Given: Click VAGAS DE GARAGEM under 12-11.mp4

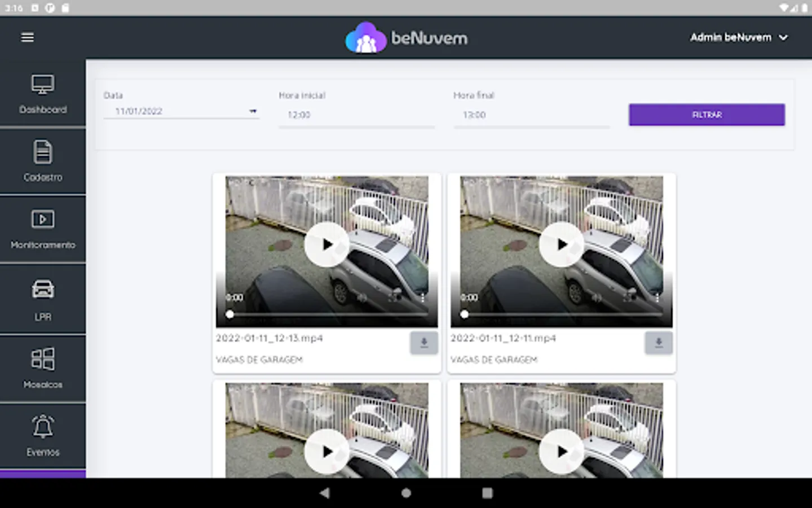Looking at the screenshot, I should click(493, 360).
